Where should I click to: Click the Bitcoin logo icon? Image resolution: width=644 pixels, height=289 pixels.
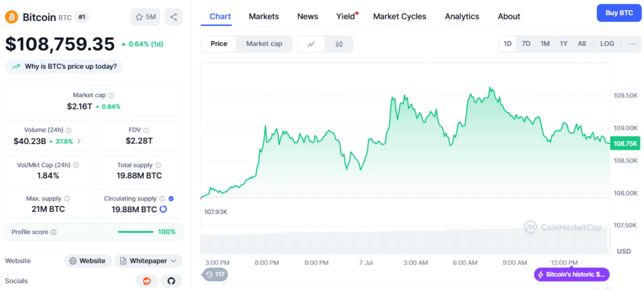11,17
